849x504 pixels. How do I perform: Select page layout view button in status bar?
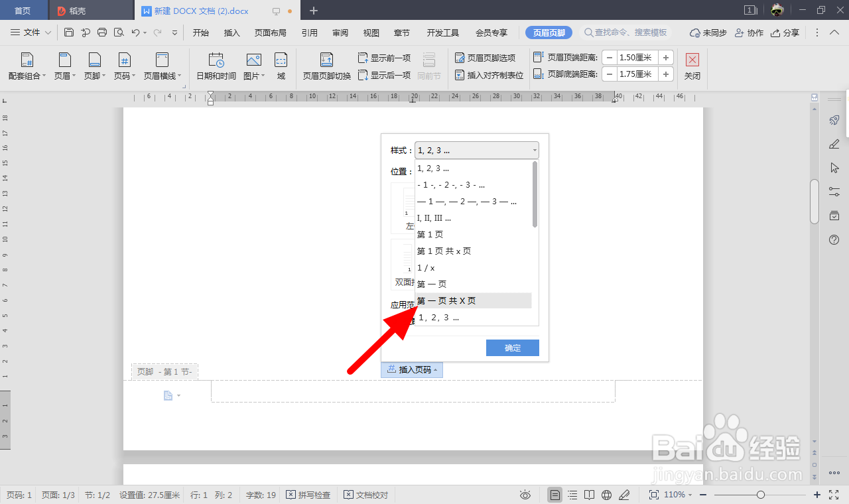pyautogui.click(x=555, y=495)
